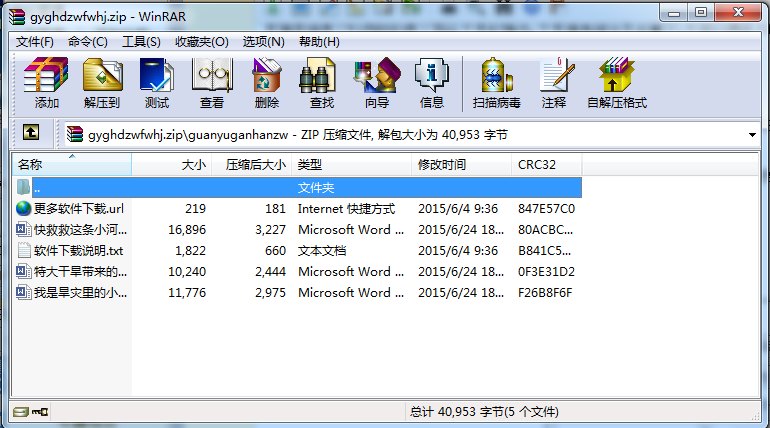770x428 pixels.
Task: Select the 特大干旱带来的... file name
Action: coord(80,271)
